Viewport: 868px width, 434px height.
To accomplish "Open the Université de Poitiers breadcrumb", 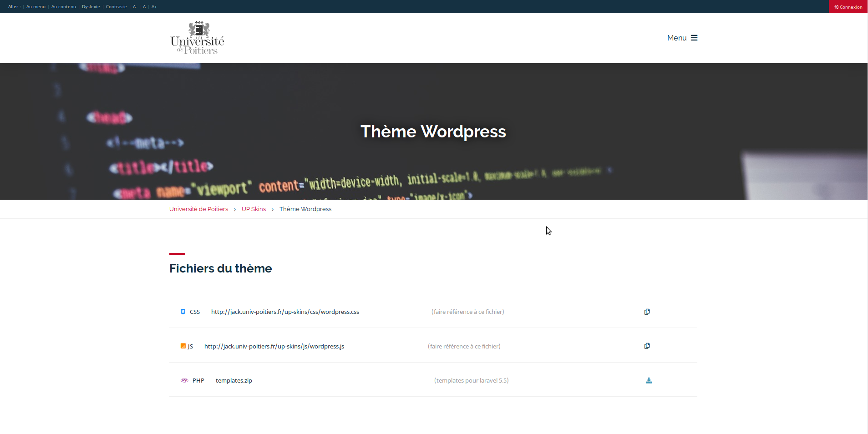I will coord(198,209).
